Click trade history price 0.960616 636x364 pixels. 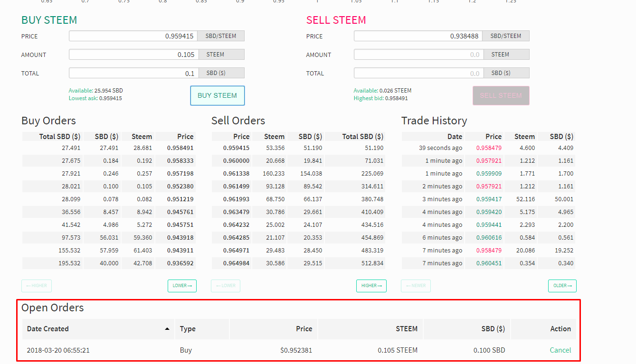(489, 238)
